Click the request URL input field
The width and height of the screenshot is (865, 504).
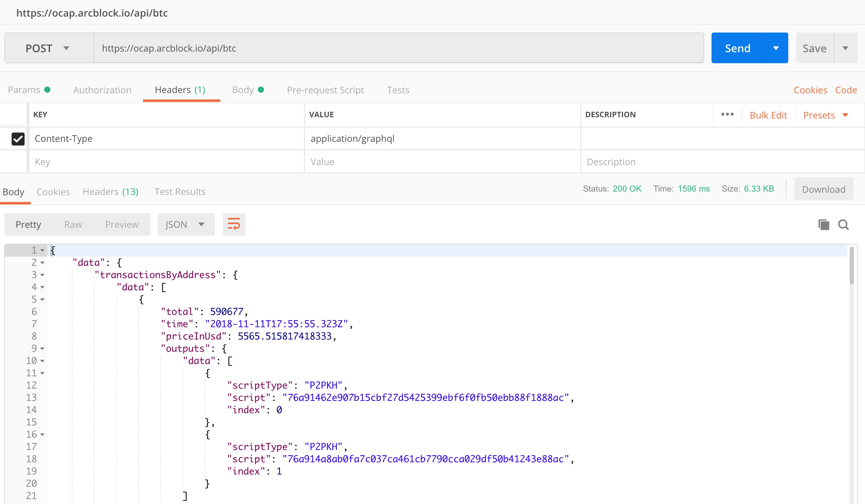coord(398,48)
